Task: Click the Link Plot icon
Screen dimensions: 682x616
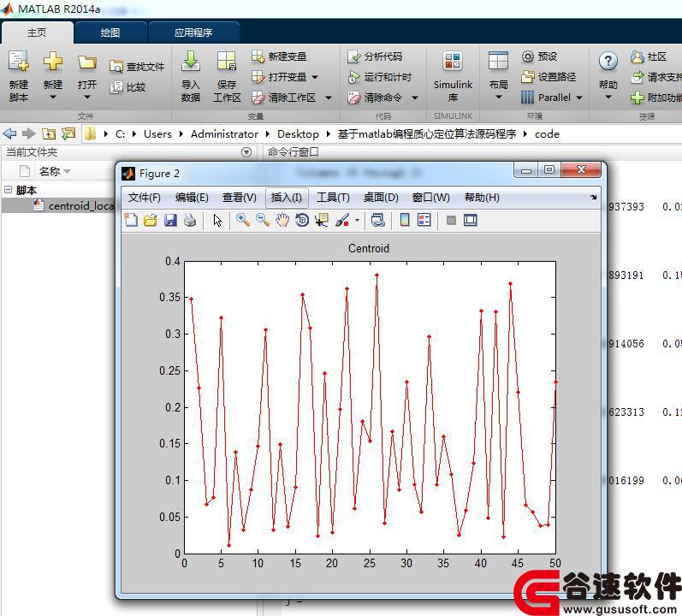Action: 377,220
